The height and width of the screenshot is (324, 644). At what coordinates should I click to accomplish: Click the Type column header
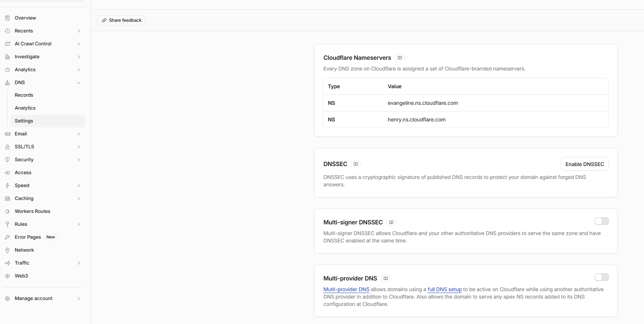[334, 87]
